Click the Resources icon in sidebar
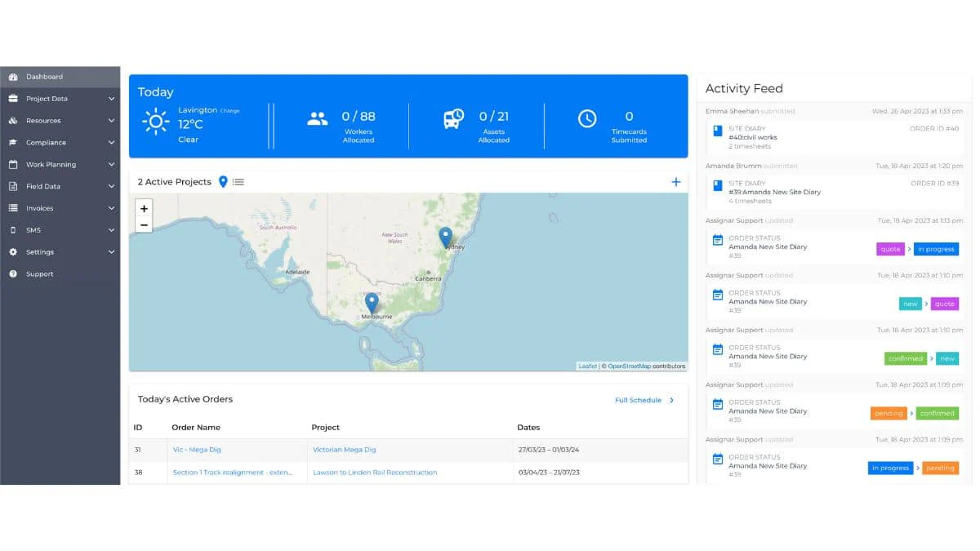Screen dimensions: 980x551 pyautogui.click(x=13, y=121)
